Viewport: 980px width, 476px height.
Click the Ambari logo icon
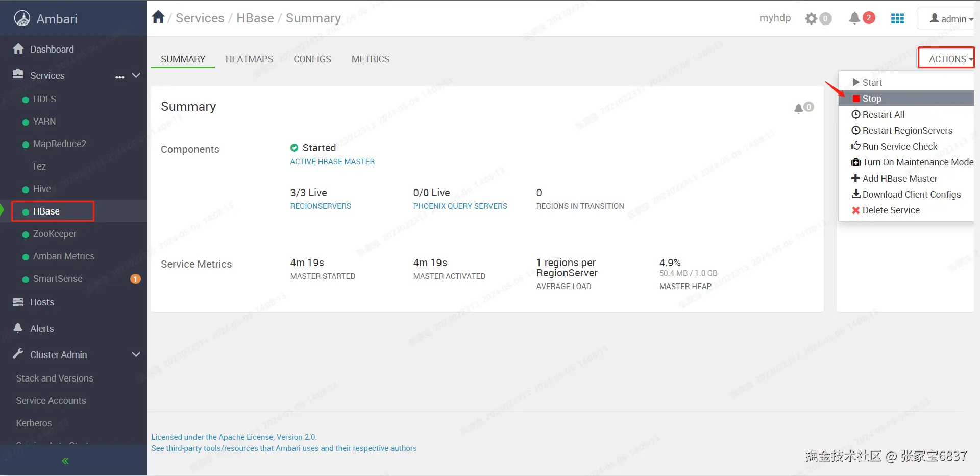point(22,19)
